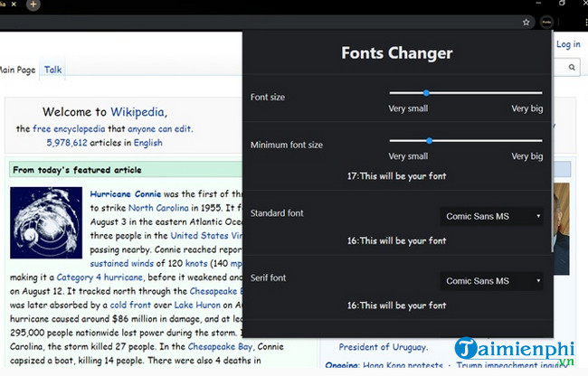
Task: Click the Standard font preview text
Action: 397,240
